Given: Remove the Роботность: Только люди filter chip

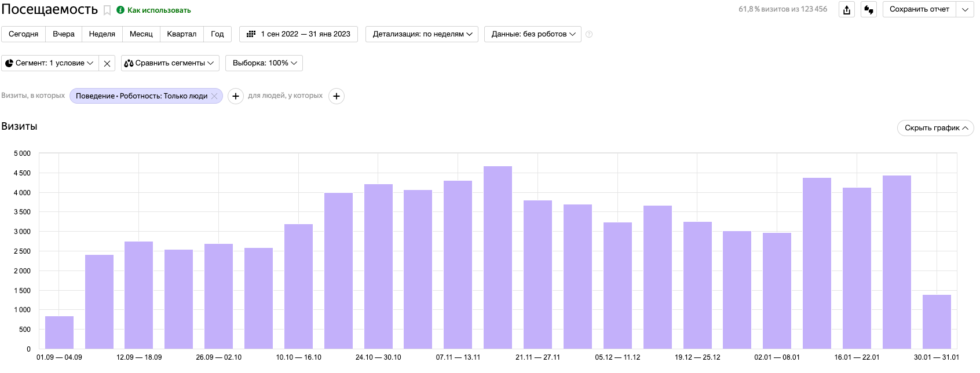Looking at the screenshot, I should coord(214,96).
